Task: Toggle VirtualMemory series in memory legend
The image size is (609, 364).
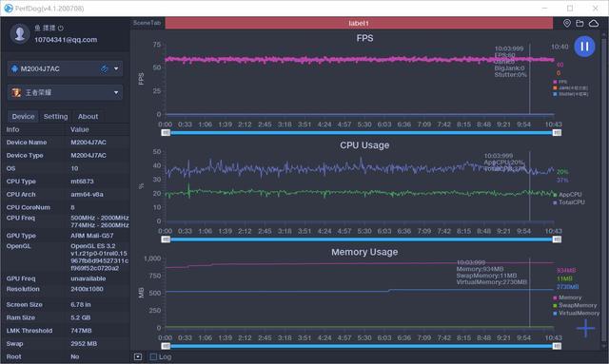Action: (577, 314)
